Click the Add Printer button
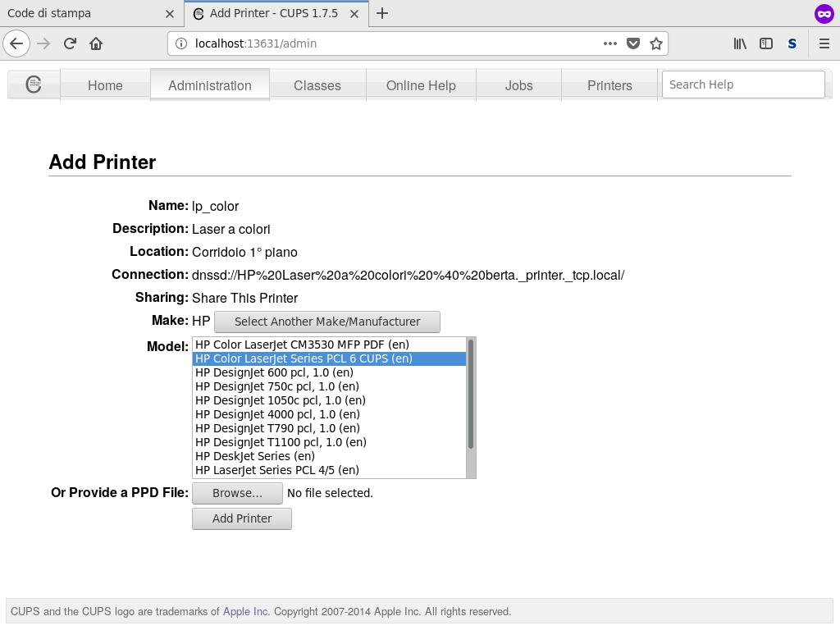 click(x=242, y=518)
